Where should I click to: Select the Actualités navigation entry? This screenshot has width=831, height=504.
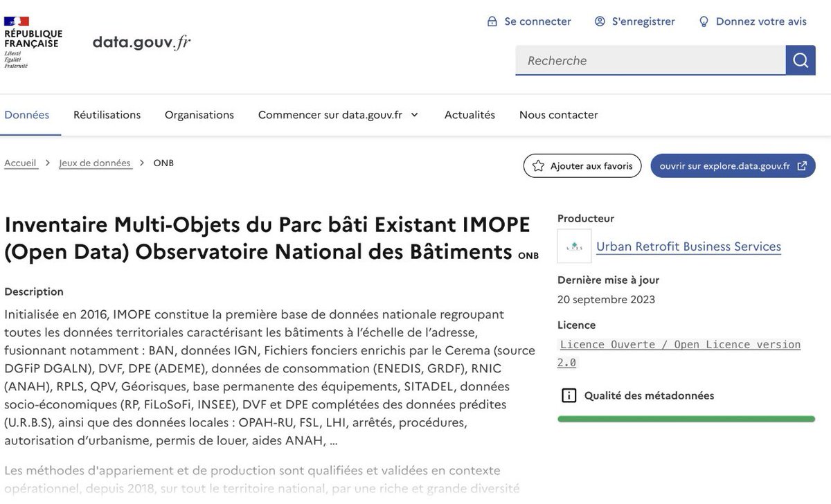pyautogui.click(x=470, y=114)
